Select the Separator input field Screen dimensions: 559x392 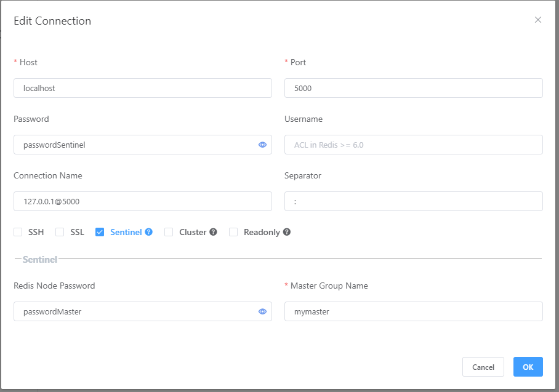click(413, 201)
